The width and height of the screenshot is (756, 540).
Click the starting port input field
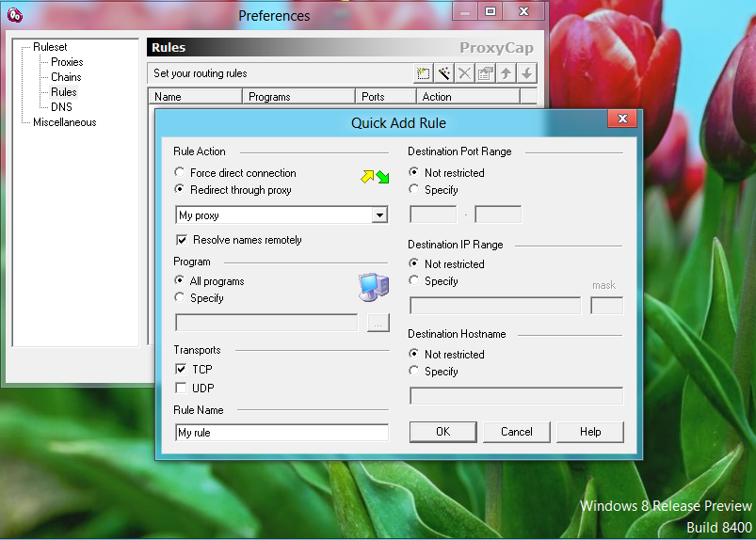coord(433,214)
